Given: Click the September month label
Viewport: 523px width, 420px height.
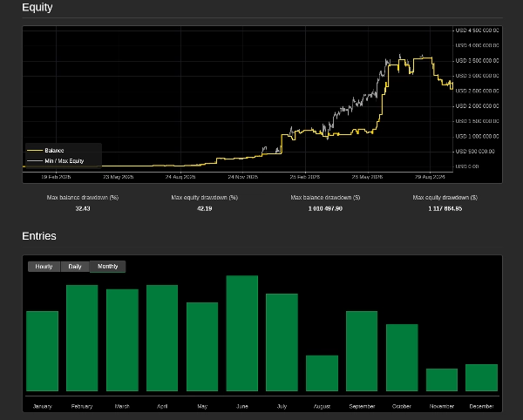Looking at the screenshot, I should click(362, 406).
